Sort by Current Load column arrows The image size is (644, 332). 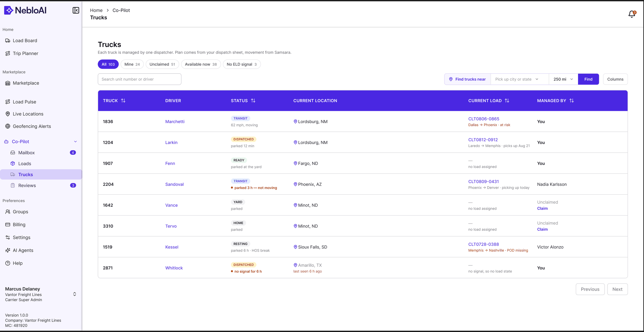pos(507,101)
